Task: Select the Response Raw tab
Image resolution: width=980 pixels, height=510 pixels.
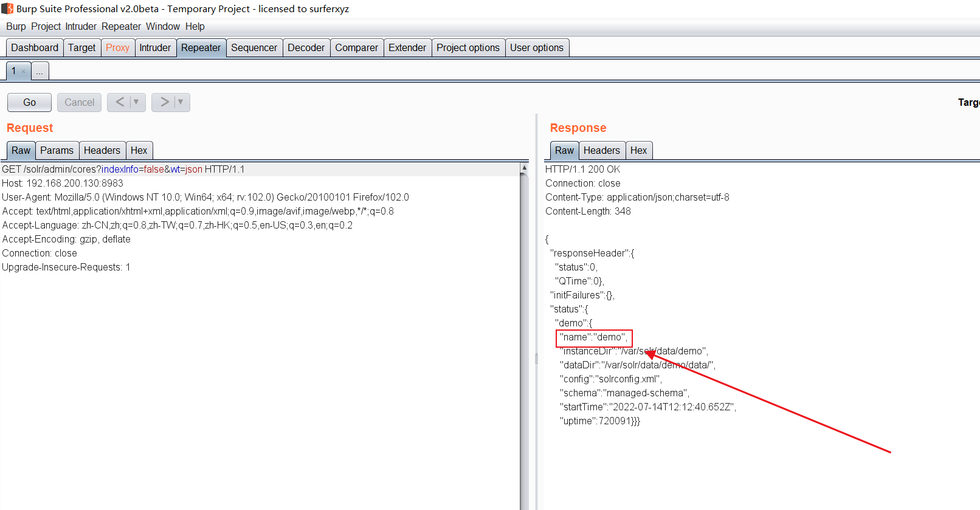Action: (x=564, y=150)
